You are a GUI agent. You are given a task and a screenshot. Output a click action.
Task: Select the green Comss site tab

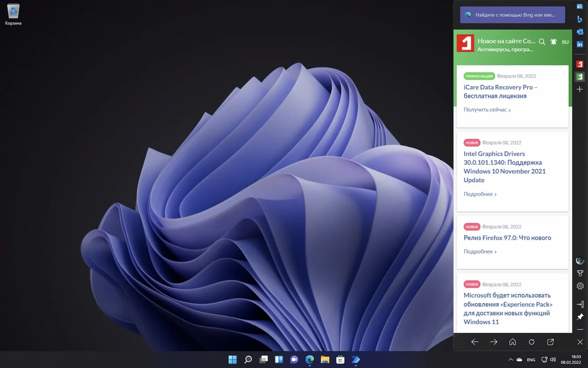coord(580,77)
